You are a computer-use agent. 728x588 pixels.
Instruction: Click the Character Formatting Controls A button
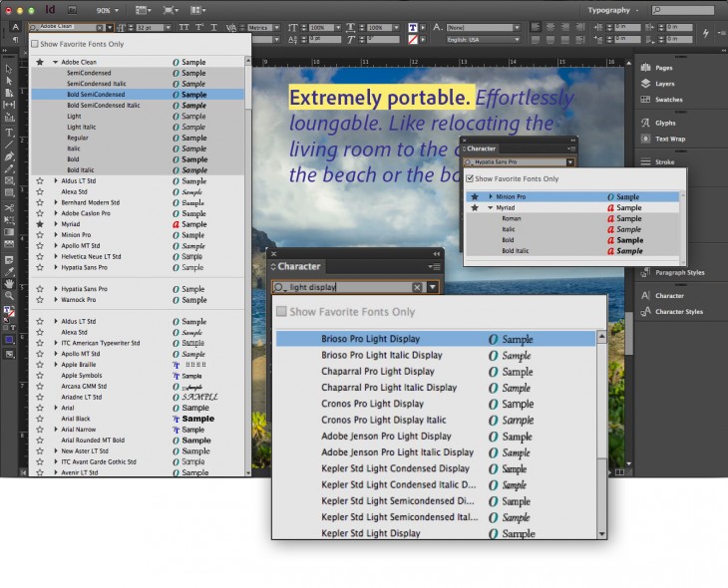[15, 27]
